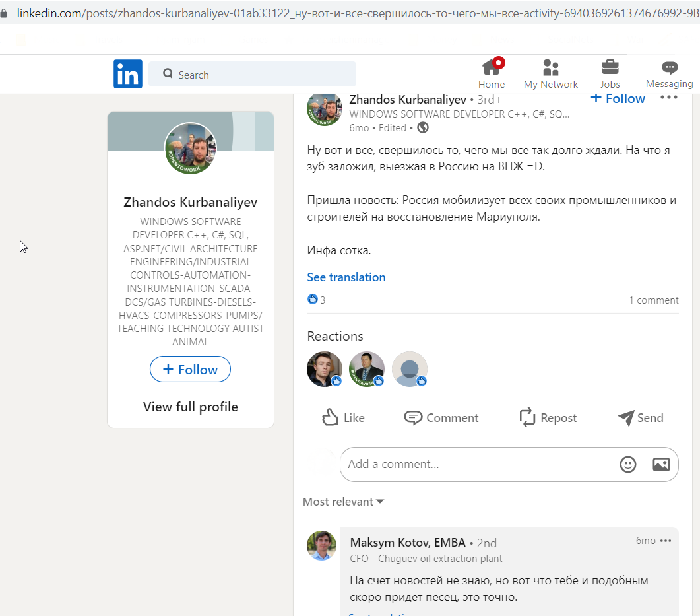The height and width of the screenshot is (616, 700).
Task: Open Messaging speech bubble icon
Action: pyautogui.click(x=669, y=67)
